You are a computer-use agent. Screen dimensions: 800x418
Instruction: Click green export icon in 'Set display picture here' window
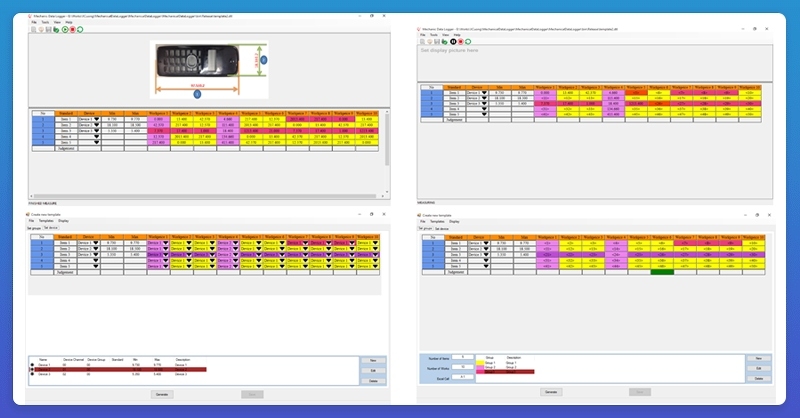pyautogui.click(x=444, y=42)
